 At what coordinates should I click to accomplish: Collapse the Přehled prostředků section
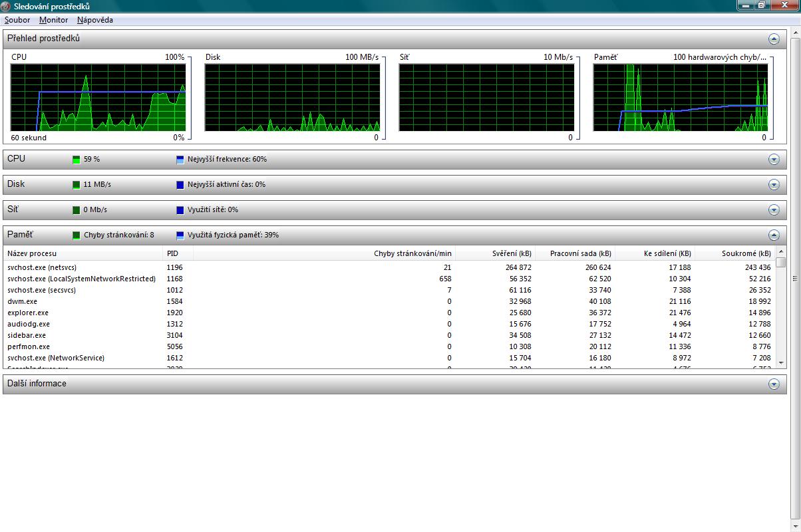point(774,39)
